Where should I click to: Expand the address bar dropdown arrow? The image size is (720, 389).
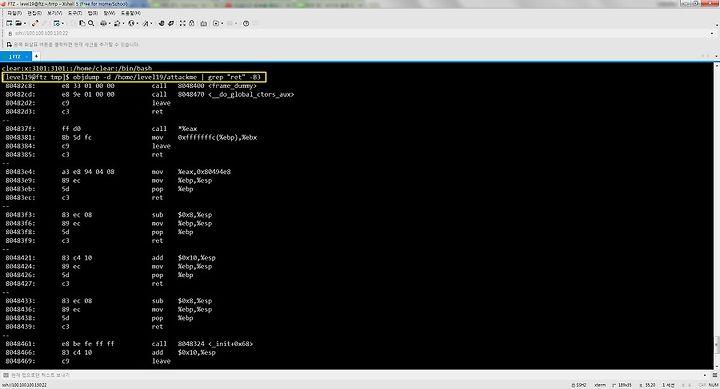(x=713, y=33)
